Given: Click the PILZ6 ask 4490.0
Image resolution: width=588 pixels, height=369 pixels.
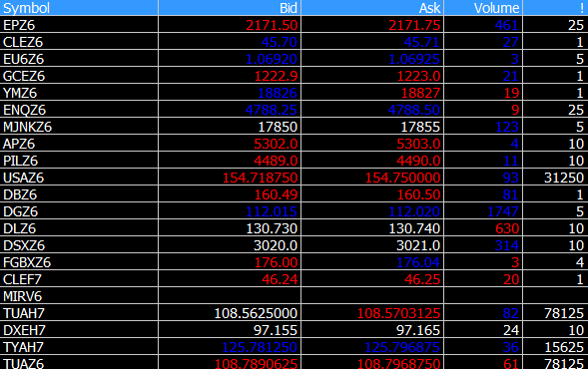Looking at the screenshot, I should pyautogui.click(x=419, y=161).
